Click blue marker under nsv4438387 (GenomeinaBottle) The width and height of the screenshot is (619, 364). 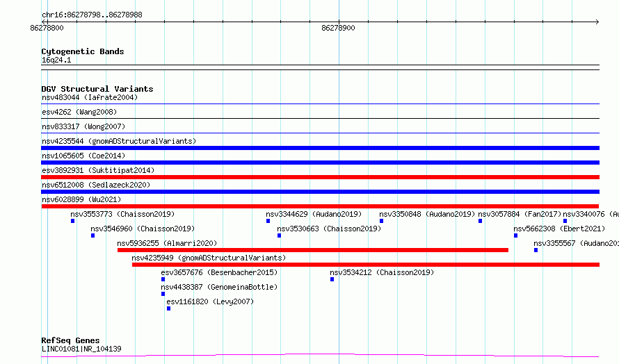pyautogui.click(x=163, y=294)
